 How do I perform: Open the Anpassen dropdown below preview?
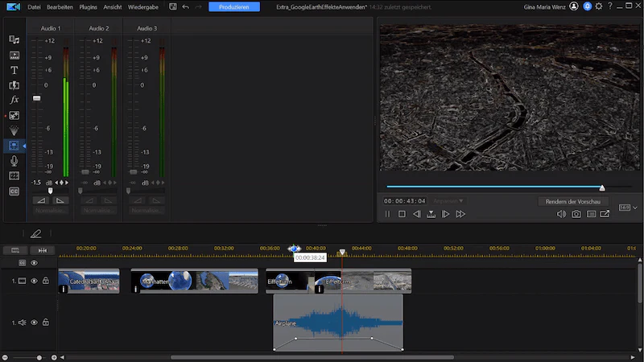(448, 200)
